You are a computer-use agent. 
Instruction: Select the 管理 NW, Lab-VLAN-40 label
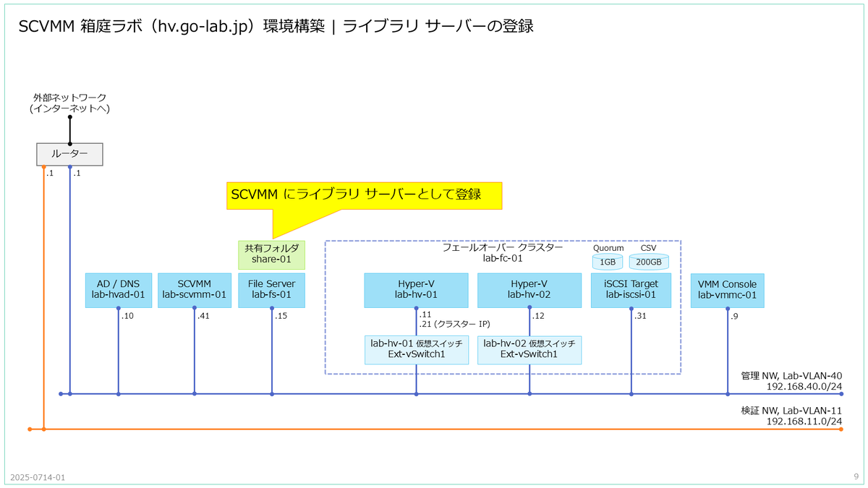tap(792, 376)
